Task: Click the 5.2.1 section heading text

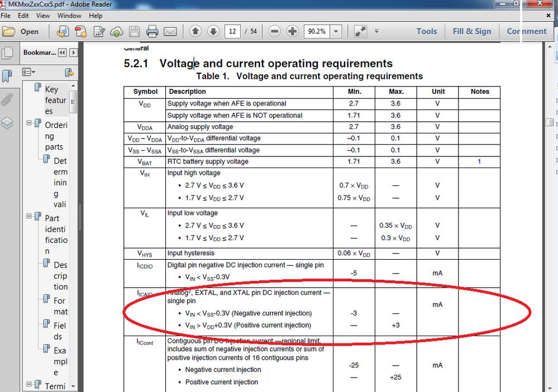Action: (258, 63)
